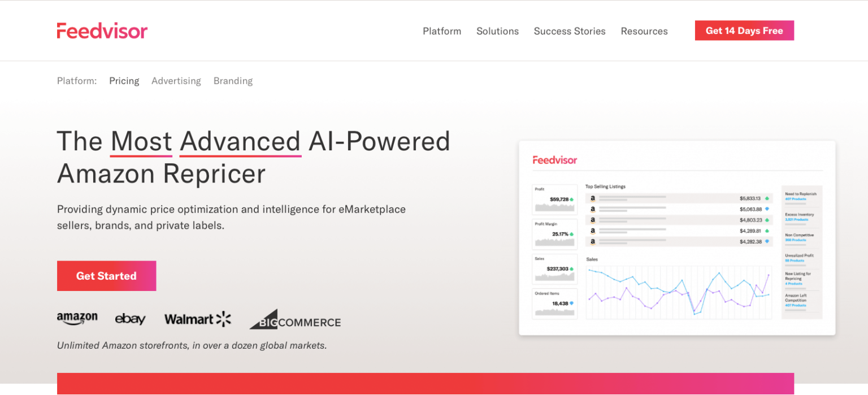This screenshot has height=395, width=868.
Task: Click the Walmart logo
Action: click(x=197, y=318)
